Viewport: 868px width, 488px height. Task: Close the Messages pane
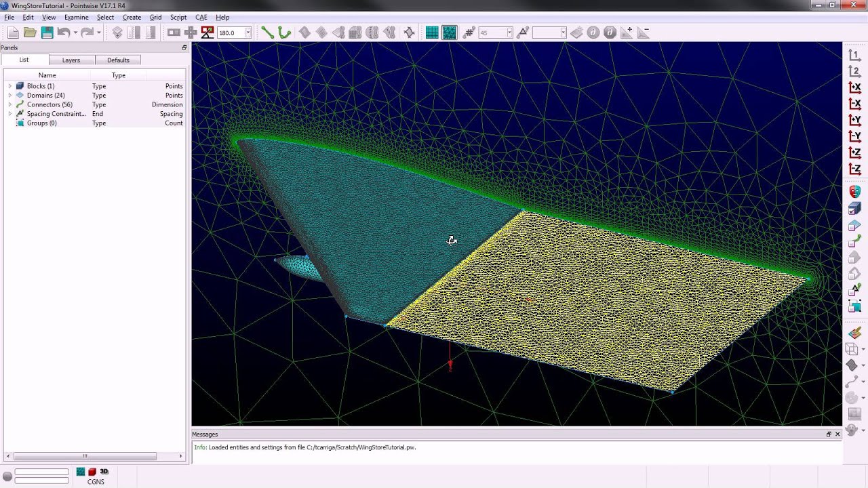837,434
